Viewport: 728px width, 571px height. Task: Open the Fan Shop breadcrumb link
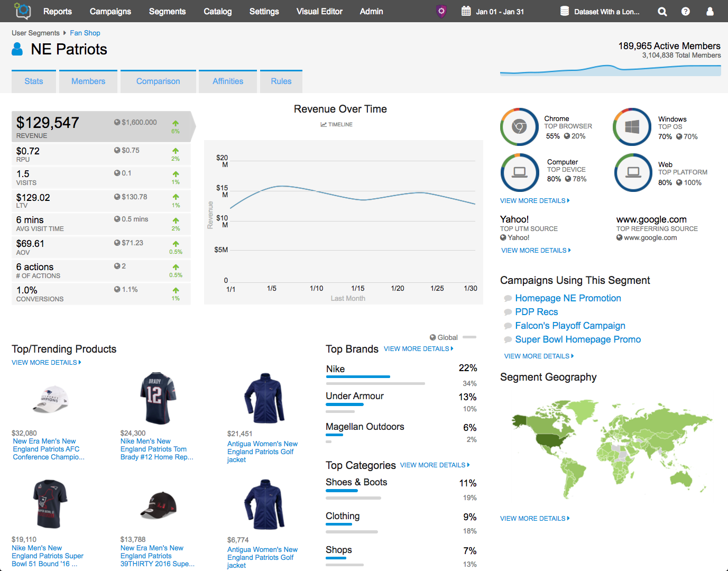click(x=85, y=33)
